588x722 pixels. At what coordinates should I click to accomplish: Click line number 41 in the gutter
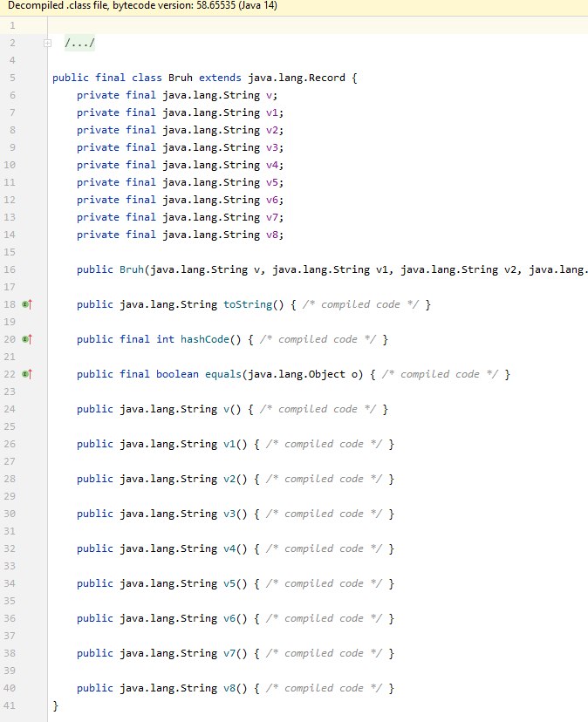point(10,706)
